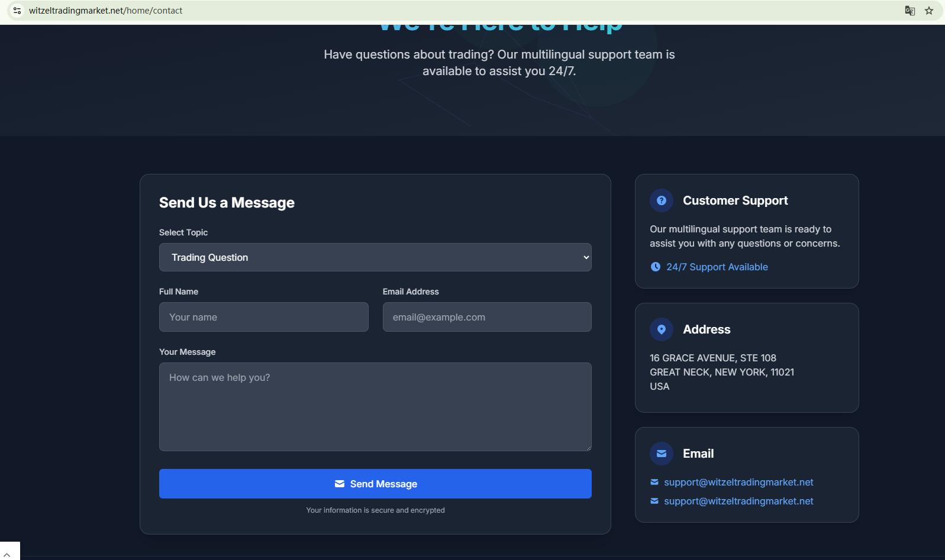Click the translate page icon
The image size is (945, 560).
point(909,11)
